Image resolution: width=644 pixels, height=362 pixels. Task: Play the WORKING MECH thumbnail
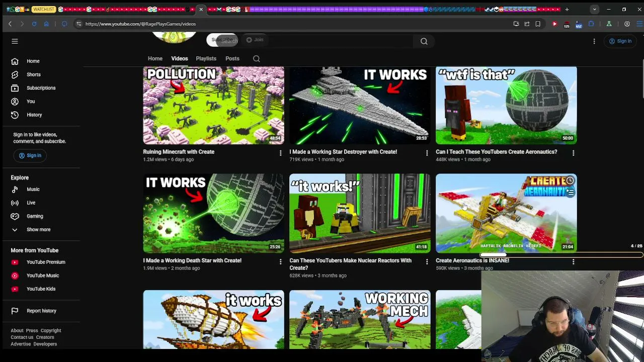click(360, 319)
